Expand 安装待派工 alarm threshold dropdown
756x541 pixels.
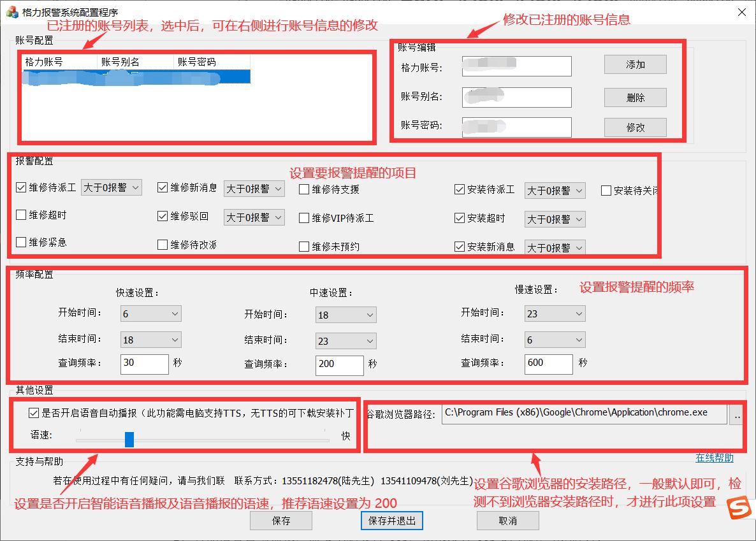click(555, 190)
